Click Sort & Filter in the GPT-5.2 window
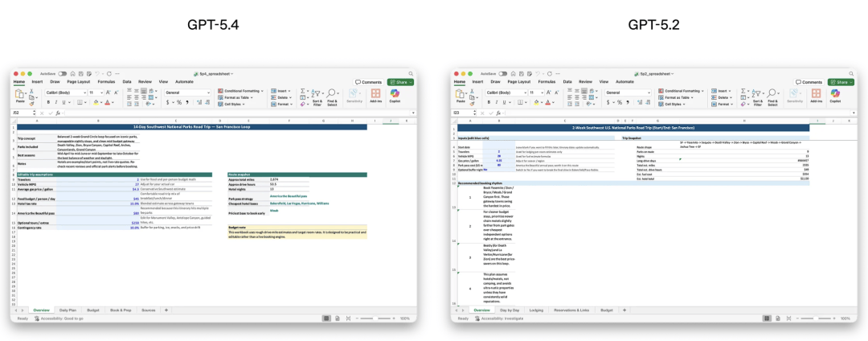Screen dimensions: 868x341 758,97
